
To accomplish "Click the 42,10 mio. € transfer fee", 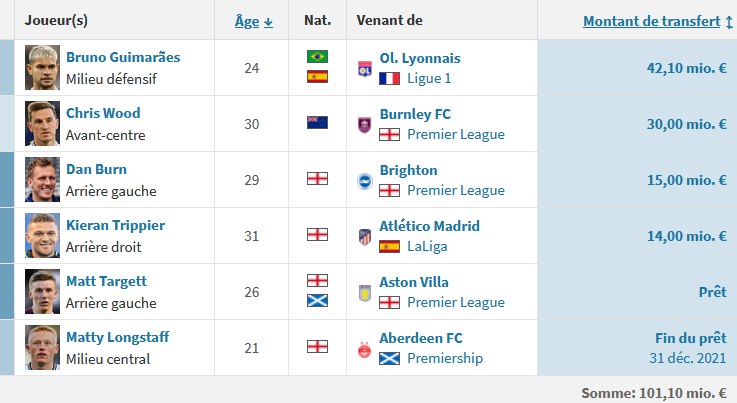I will coord(687,68).
